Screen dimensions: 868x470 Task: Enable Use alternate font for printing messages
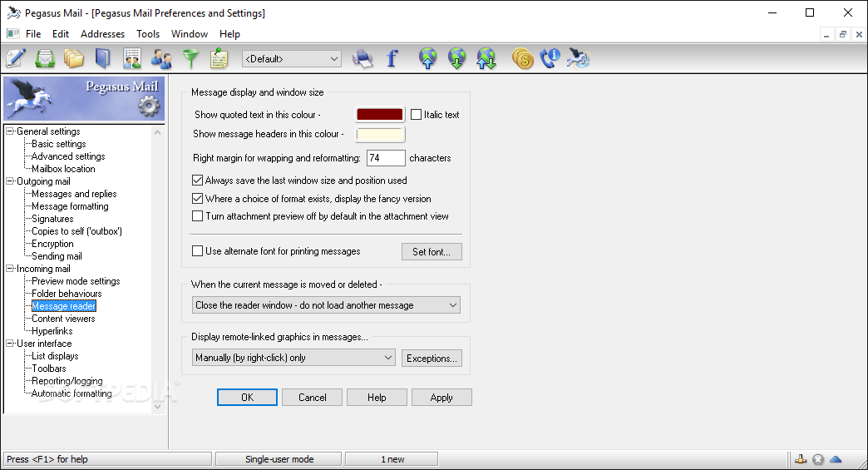(197, 250)
